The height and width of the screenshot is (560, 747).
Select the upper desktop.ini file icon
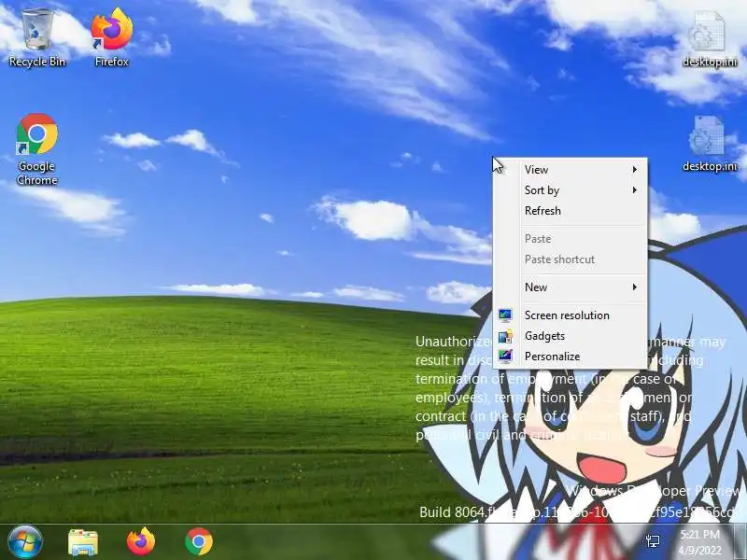point(709,39)
